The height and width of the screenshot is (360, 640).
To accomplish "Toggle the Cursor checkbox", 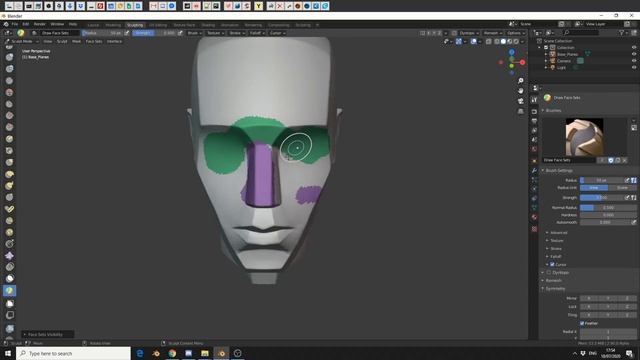I will coord(552,264).
